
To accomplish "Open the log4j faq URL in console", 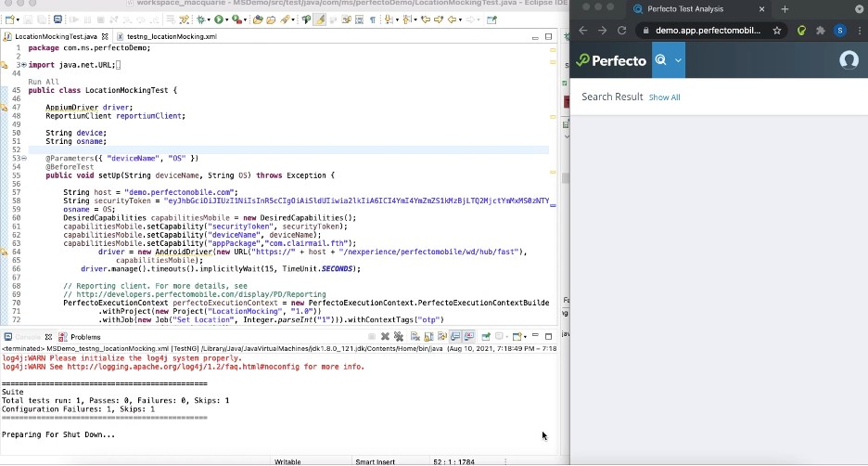I will pos(184,367).
